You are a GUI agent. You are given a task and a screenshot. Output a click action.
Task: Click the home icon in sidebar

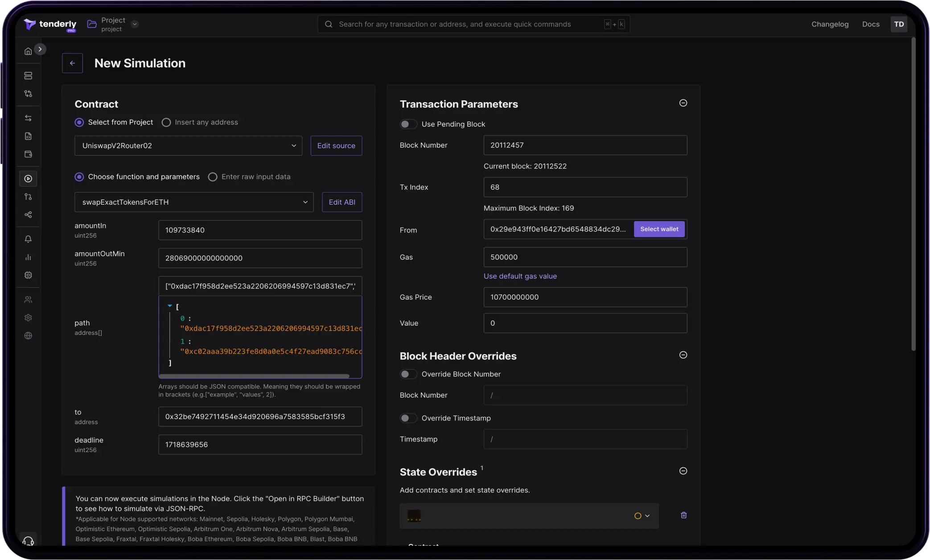click(x=28, y=51)
